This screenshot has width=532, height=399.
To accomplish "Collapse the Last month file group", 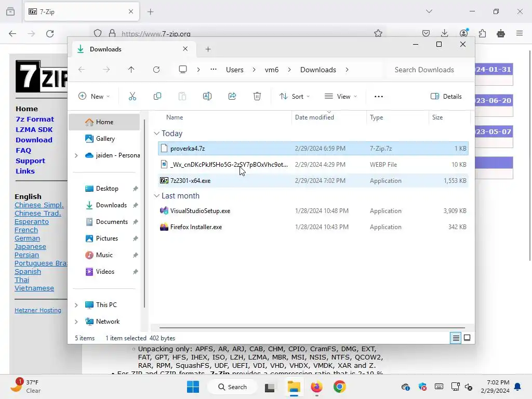I will click(x=156, y=196).
